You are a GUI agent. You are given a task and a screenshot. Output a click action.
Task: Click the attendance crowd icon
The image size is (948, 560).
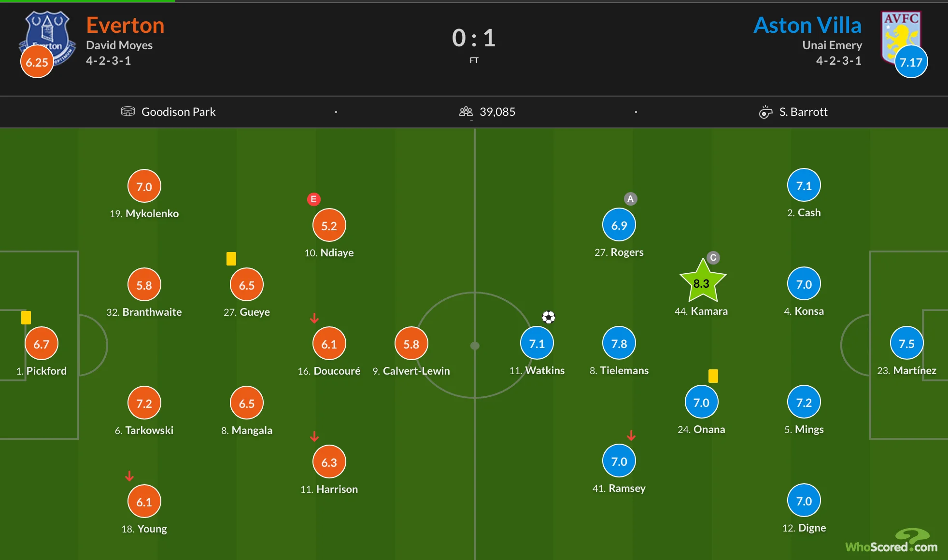[466, 112]
